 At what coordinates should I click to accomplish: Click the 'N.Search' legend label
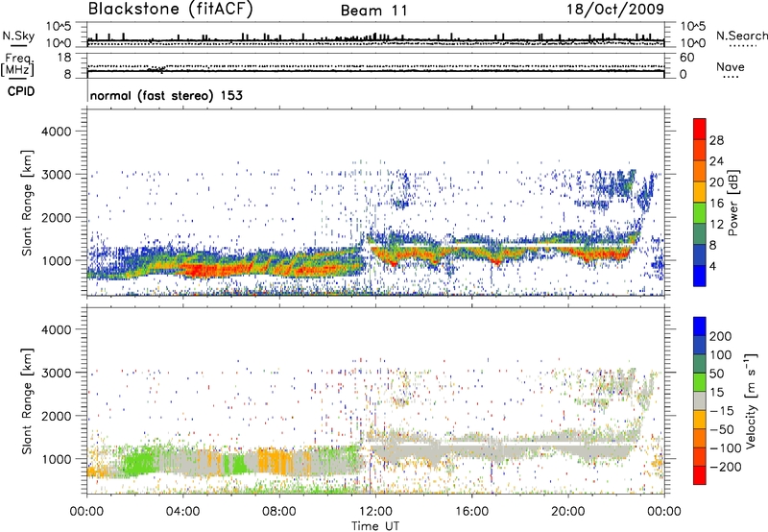pos(742,36)
